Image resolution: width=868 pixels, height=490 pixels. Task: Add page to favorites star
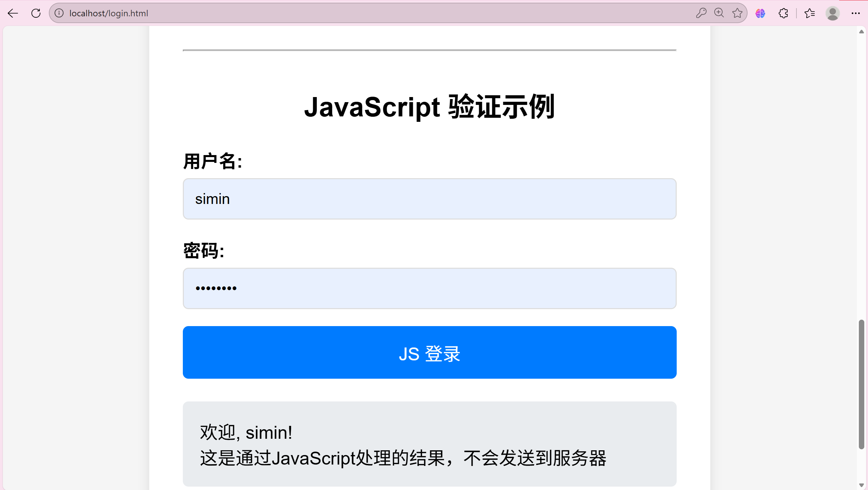737,13
